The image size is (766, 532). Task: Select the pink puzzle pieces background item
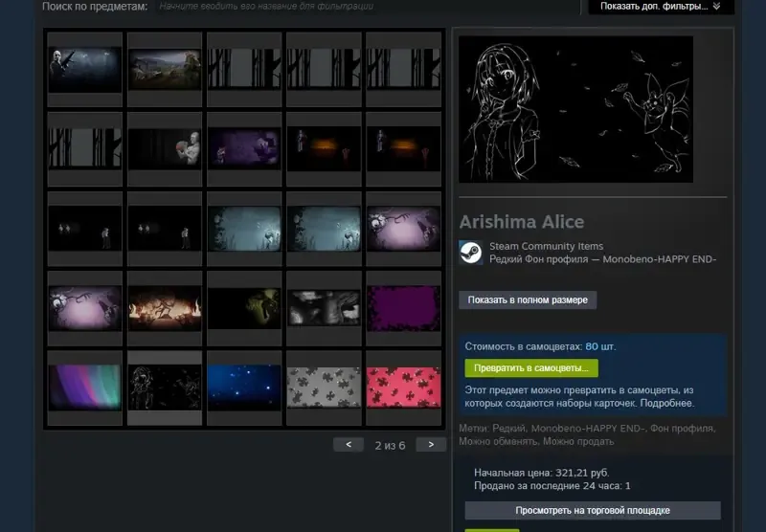403,388
